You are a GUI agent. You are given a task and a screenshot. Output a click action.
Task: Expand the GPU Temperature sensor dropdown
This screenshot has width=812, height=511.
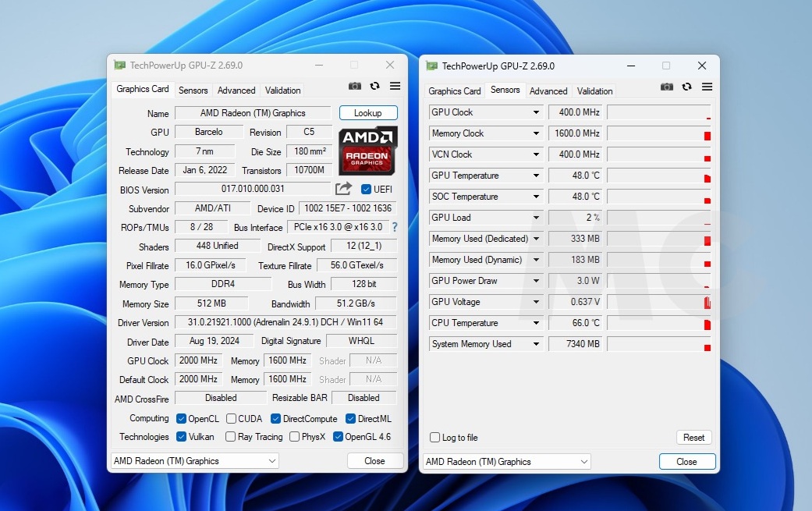(536, 176)
